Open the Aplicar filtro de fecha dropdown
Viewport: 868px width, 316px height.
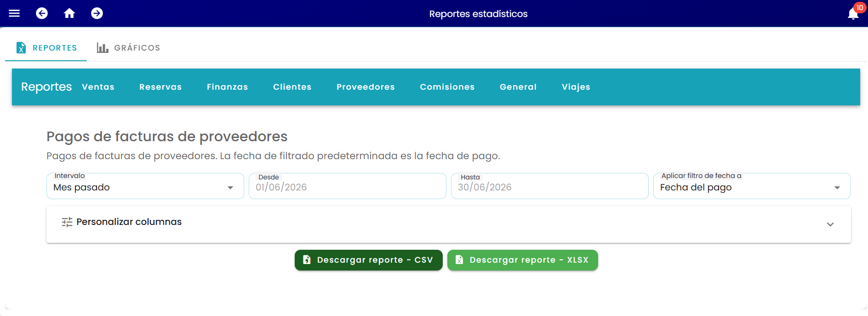752,186
